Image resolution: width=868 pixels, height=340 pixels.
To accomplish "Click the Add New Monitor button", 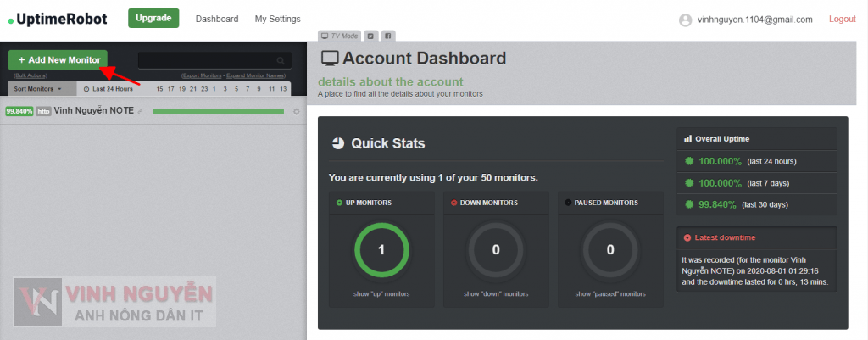I will [58, 60].
